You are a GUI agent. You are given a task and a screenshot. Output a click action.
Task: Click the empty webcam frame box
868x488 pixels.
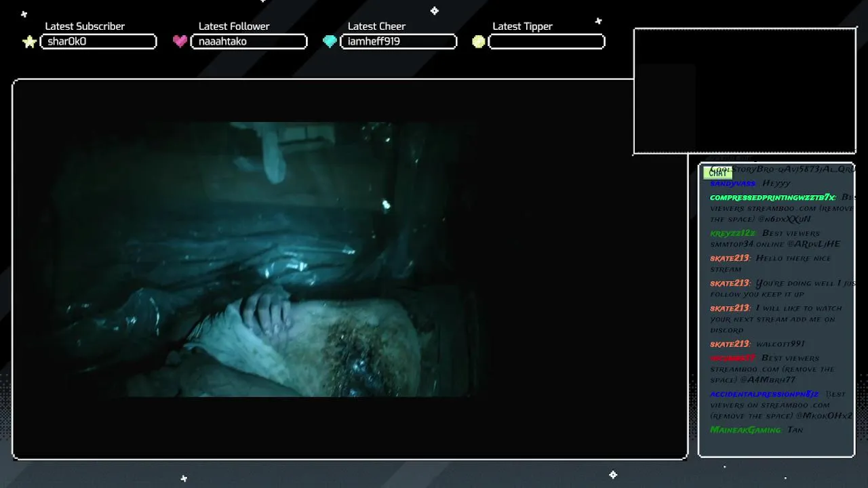(745, 91)
